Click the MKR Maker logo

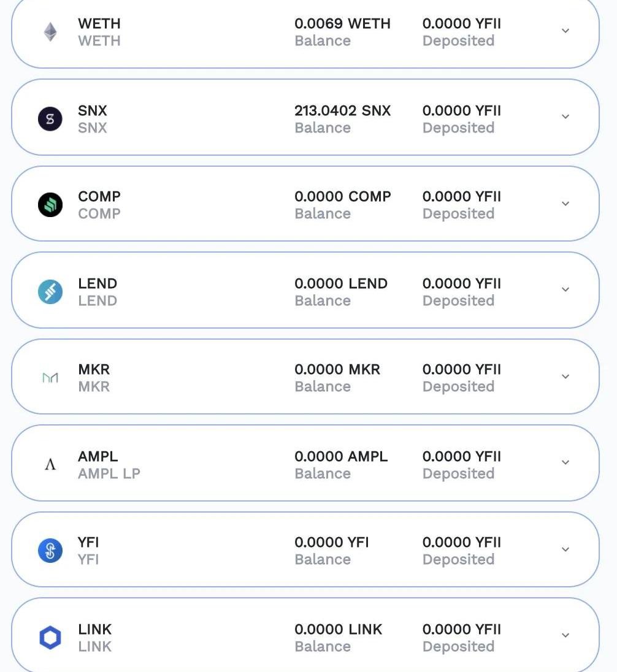tap(50, 378)
